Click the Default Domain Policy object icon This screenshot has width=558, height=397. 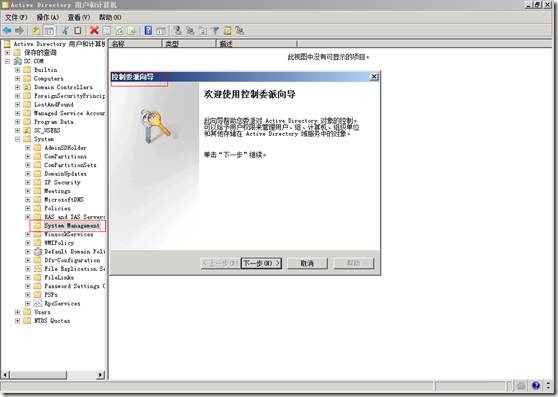tap(38, 252)
